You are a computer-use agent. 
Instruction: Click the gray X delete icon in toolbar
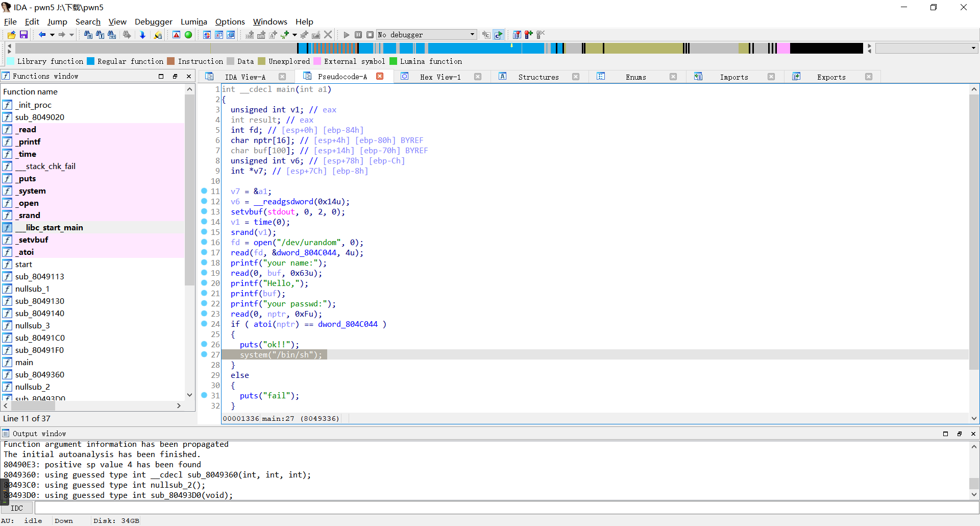pos(328,35)
